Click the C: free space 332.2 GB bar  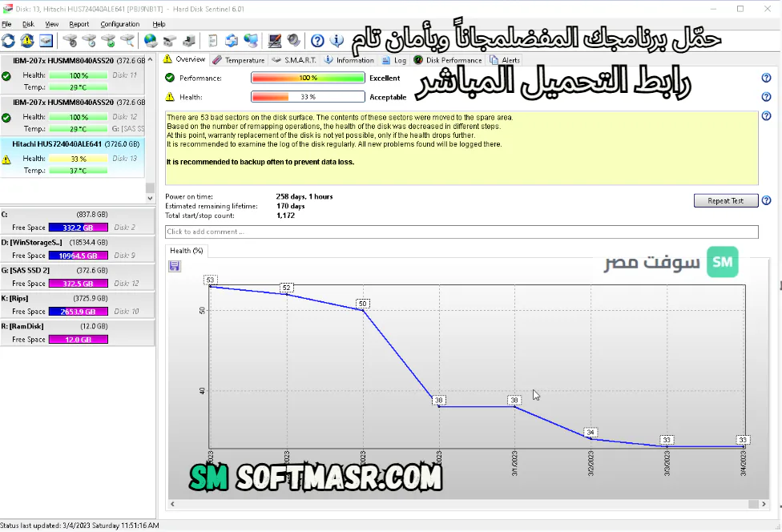79,228
